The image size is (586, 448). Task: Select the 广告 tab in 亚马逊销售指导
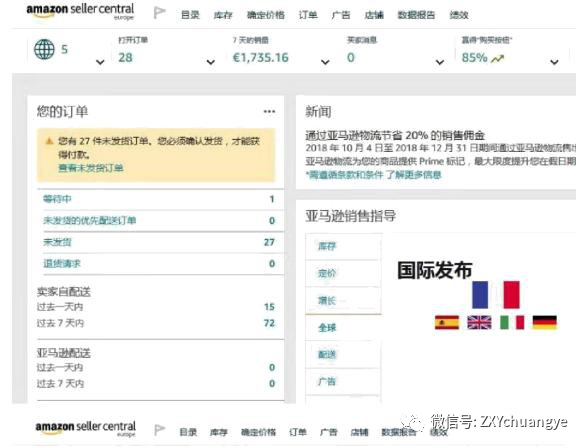pyautogui.click(x=343, y=381)
